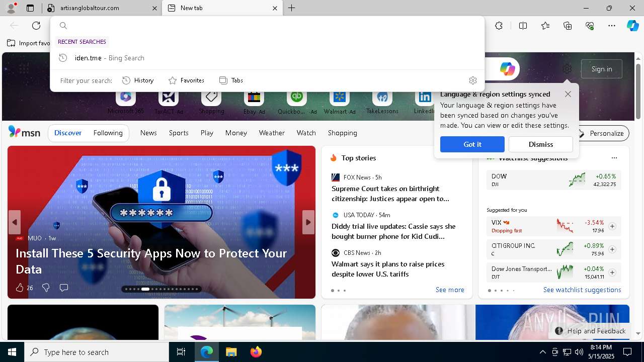Image resolution: width=644 pixels, height=362 pixels.
Task: Select recent search iden.tme
Action: tap(267, 58)
